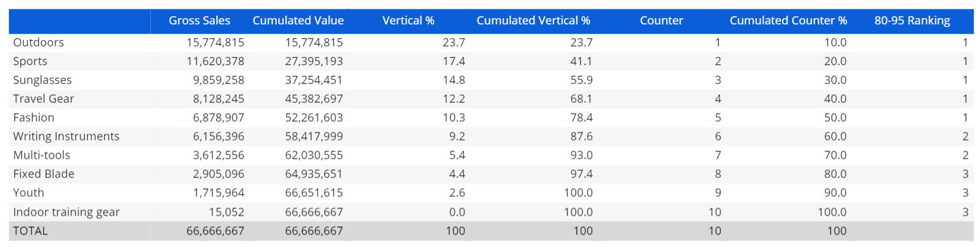This screenshot has height=247, width=980.
Task: Click the Sports row label
Action: pyautogui.click(x=30, y=61)
